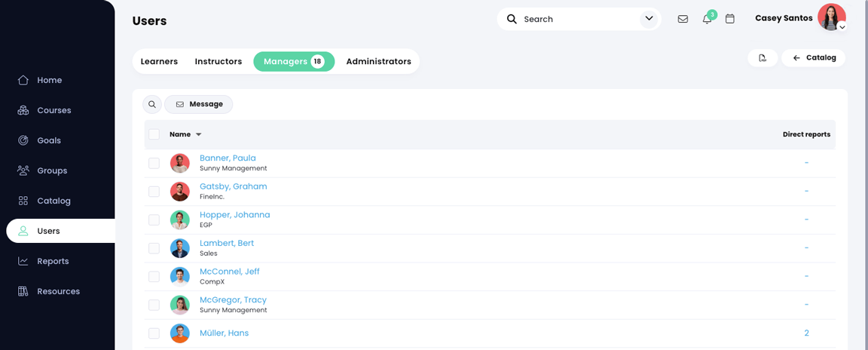Click Jeff McConnel's avatar

180,276
